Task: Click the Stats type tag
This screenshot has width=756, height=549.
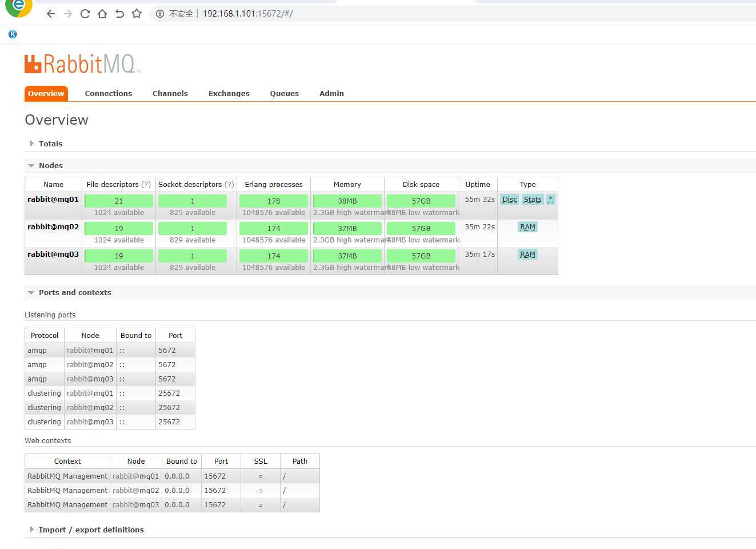Action: click(533, 199)
